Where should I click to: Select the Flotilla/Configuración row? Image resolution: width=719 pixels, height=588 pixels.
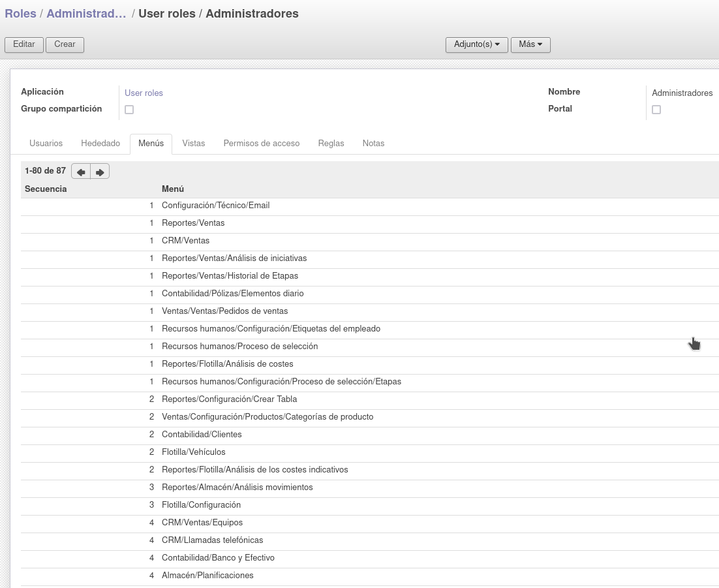pos(369,505)
